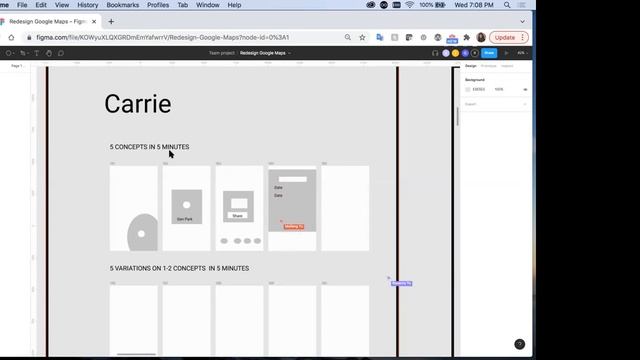Open the History menu
640x360 pixels.
coord(88,5)
